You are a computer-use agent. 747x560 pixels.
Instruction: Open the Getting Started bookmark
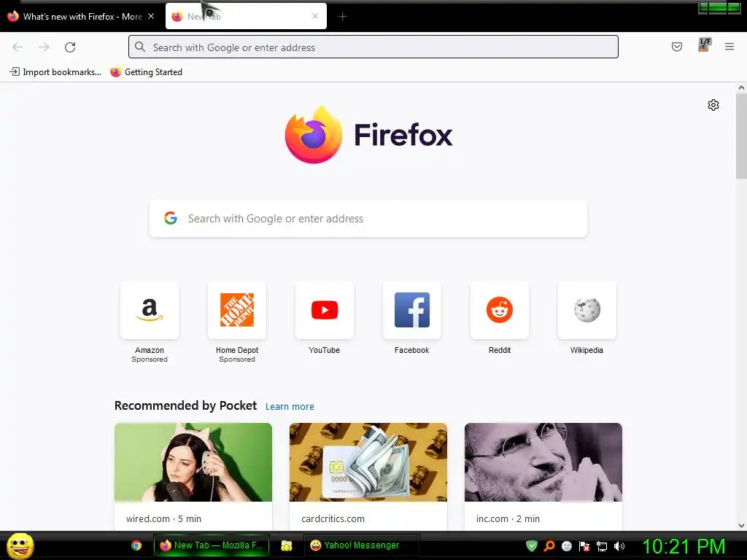click(146, 72)
